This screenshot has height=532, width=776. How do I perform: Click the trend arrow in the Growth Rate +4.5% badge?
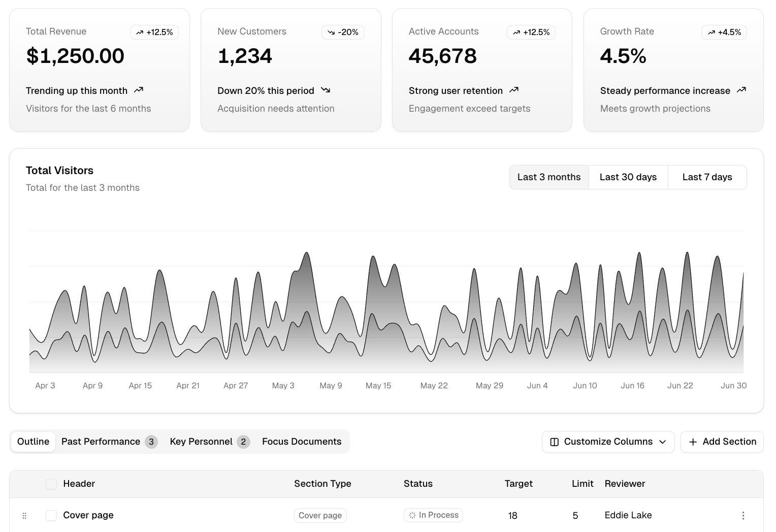click(711, 32)
